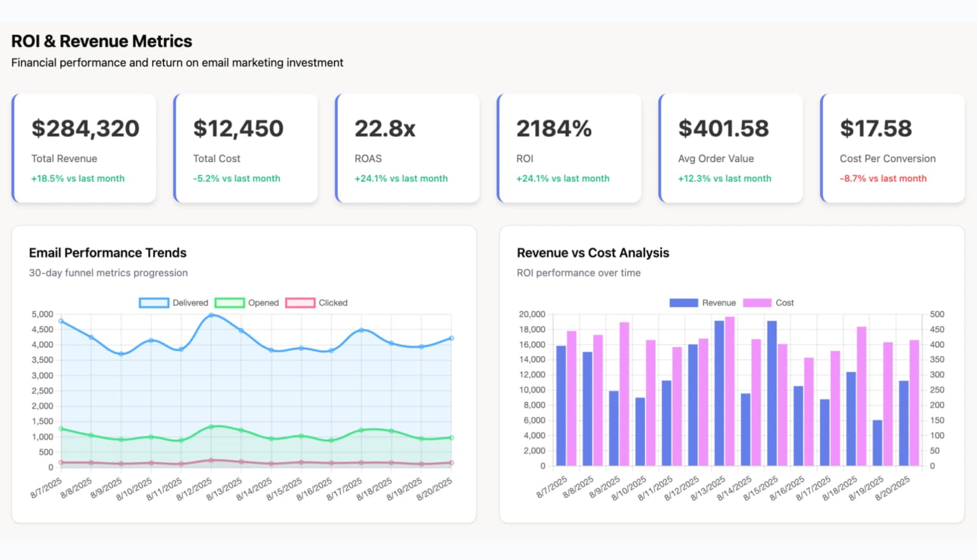Click the Delivered peak point on 8/12/2025

coord(211,315)
